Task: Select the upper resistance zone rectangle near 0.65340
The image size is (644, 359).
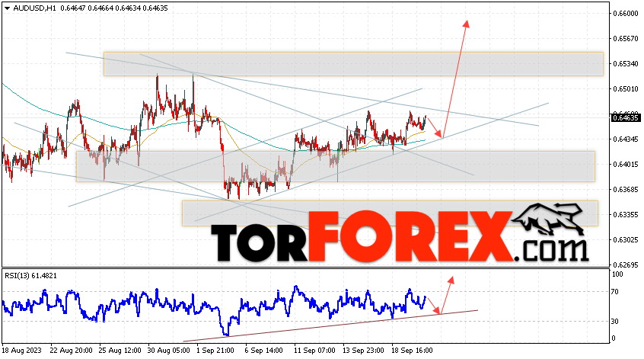Action: click(x=353, y=64)
